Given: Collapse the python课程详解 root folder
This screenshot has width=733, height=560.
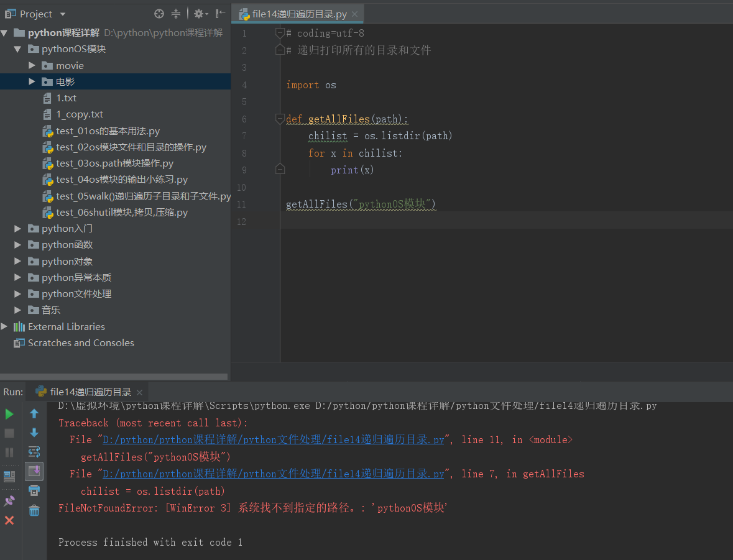Looking at the screenshot, I should 4,33.
